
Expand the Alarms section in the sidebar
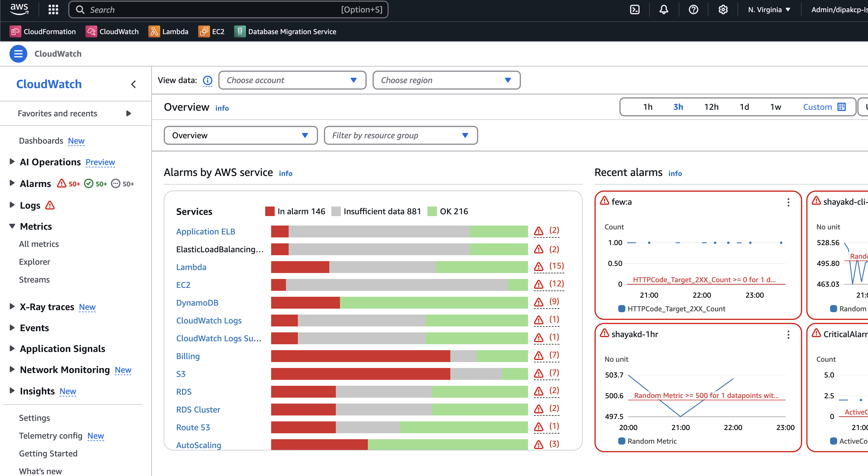point(12,183)
